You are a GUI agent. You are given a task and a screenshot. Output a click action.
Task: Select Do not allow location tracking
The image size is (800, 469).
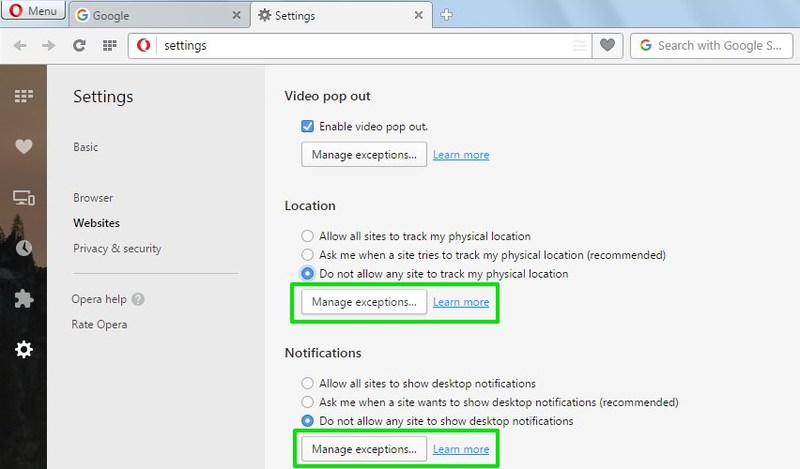coord(307,274)
